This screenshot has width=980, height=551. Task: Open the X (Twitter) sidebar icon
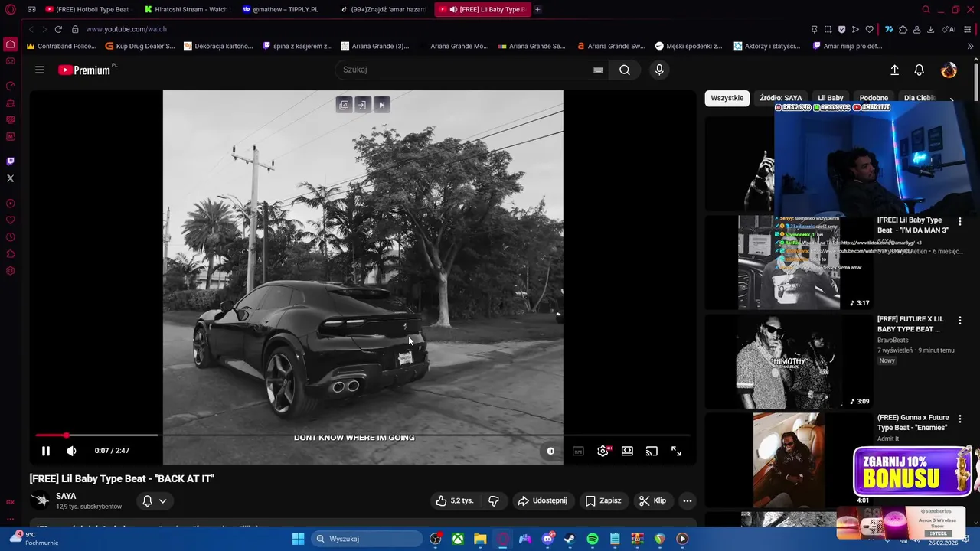[x=10, y=178]
